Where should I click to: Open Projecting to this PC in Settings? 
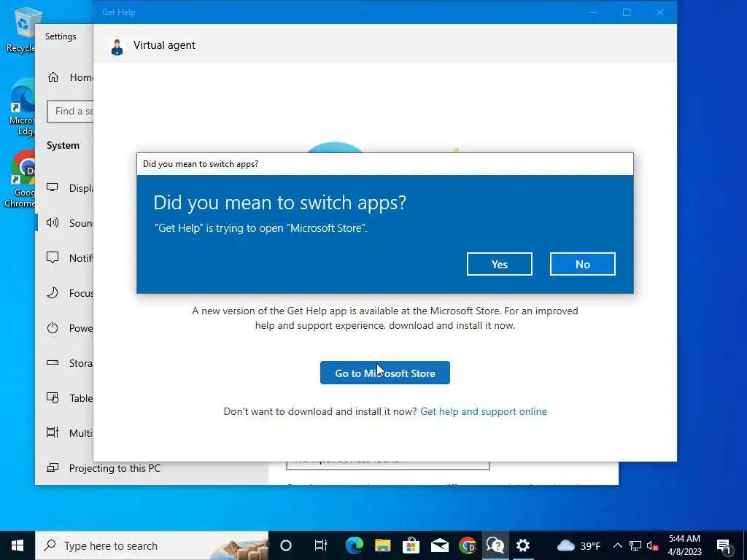pos(104,468)
